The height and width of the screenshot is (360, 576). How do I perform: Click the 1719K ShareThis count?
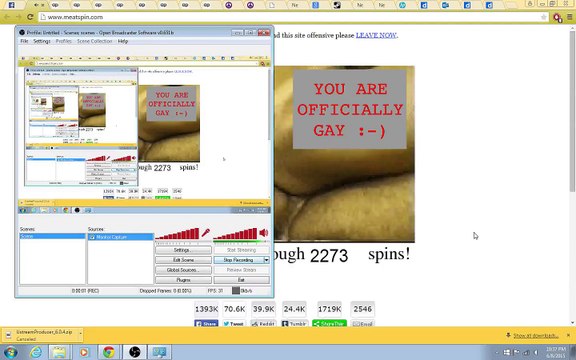[330, 309]
